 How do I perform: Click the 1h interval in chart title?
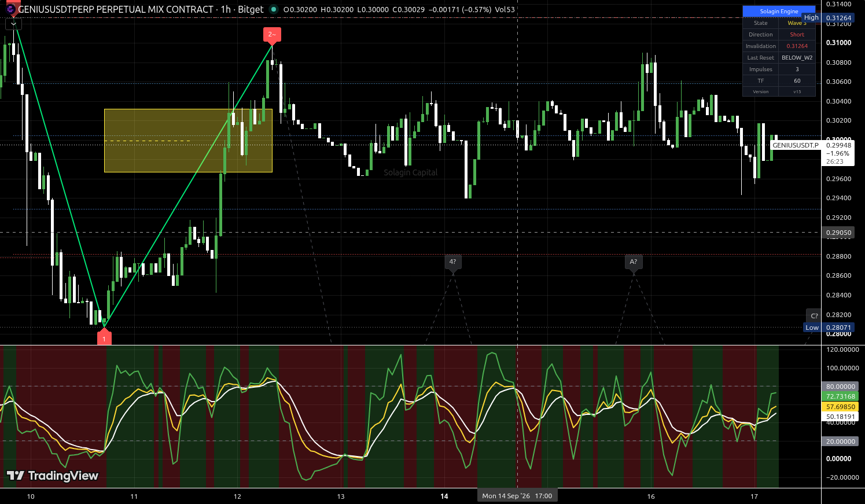click(x=226, y=9)
